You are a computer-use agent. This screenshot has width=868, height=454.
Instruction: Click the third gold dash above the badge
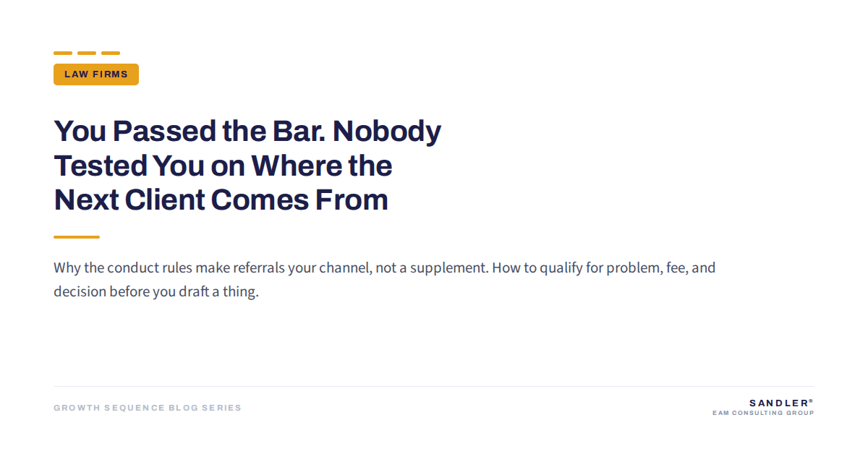coord(111,53)
